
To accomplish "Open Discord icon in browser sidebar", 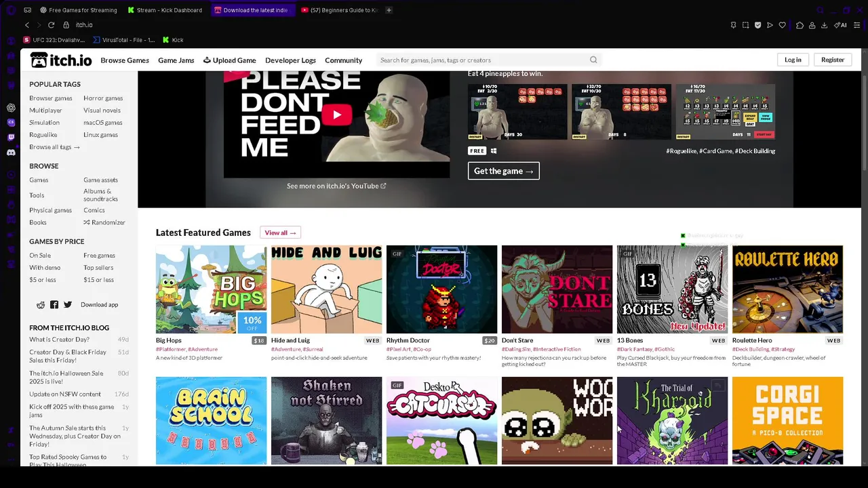I will tap(11, 152).
